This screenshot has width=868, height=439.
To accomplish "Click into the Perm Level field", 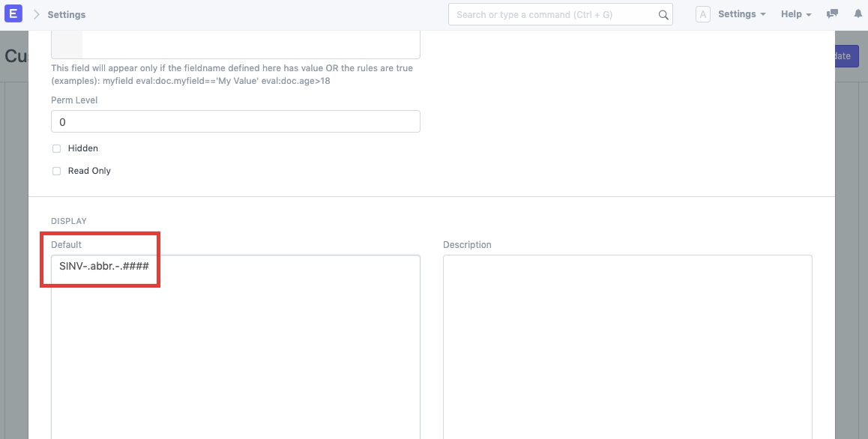I will coord(235,121).
